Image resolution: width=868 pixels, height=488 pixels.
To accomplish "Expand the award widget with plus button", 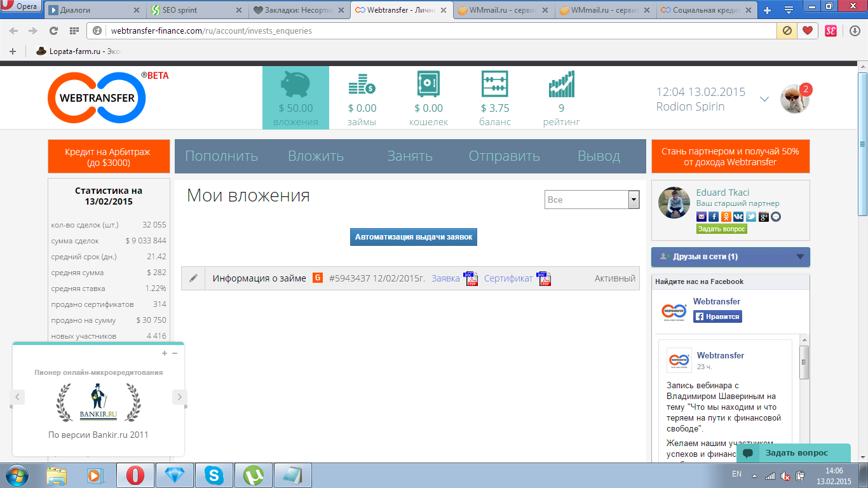I will (165, 353).
